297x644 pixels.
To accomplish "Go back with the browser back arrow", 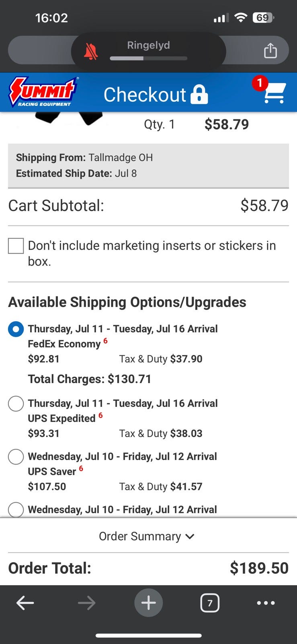I will 25,603.
